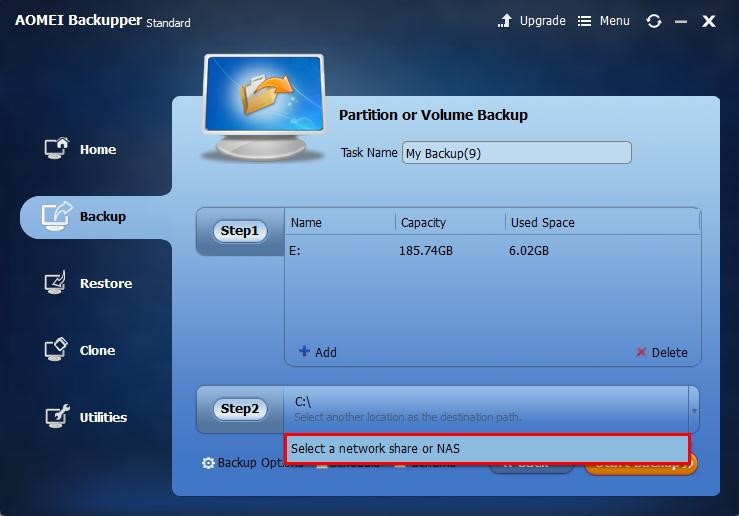This screenshot has width=739, height=516.
Task: Minimize the AOMEI Backupper window
Action: 681,21
